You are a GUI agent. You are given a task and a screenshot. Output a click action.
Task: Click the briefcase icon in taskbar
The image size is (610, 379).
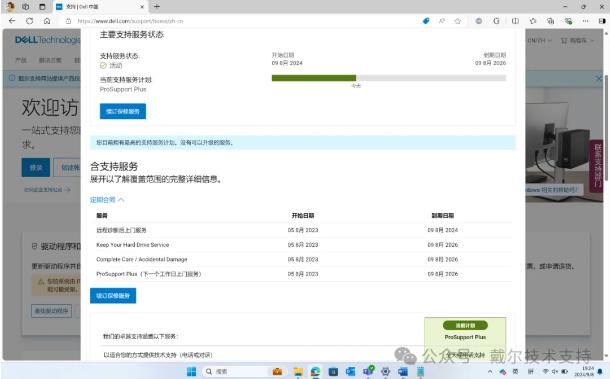277,371
